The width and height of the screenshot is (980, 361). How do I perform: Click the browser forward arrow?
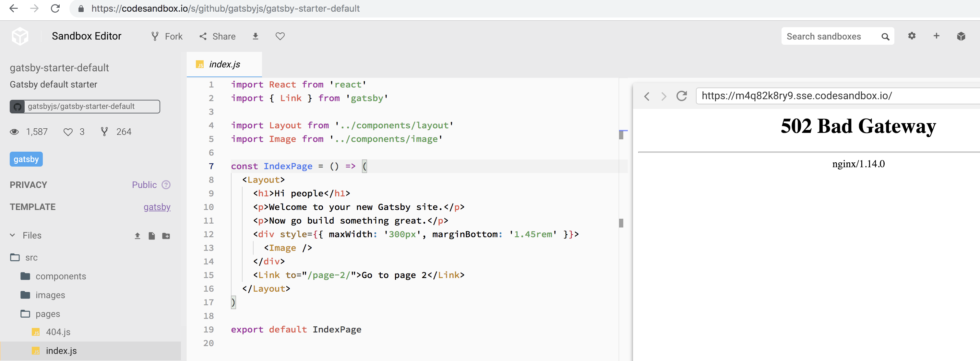click(x=34, y=8)
